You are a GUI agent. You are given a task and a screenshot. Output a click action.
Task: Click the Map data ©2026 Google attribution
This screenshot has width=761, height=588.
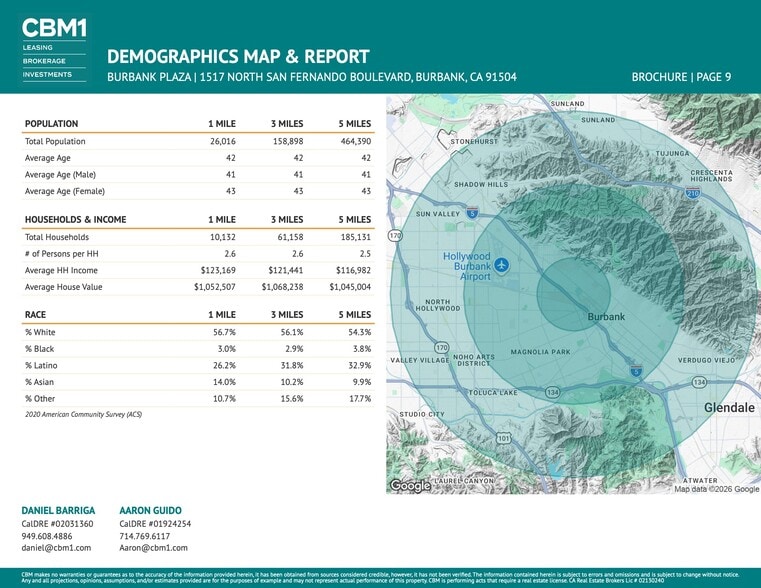(x=716, y=489)
